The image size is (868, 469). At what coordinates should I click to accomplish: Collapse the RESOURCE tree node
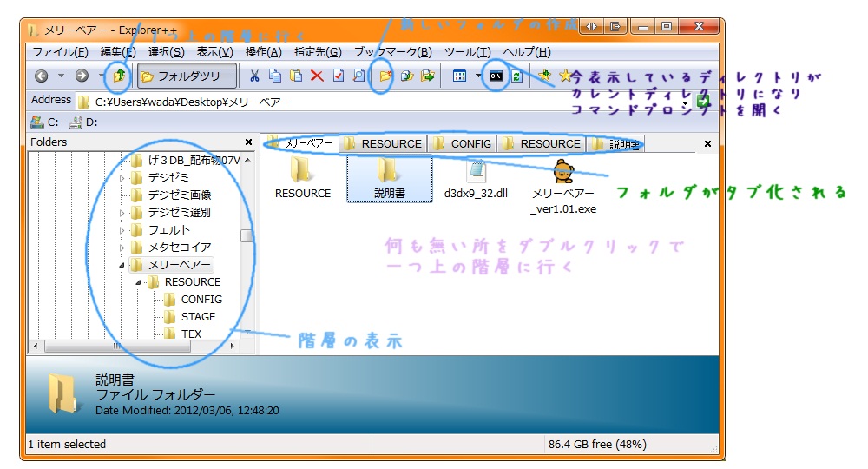(138, 282)
